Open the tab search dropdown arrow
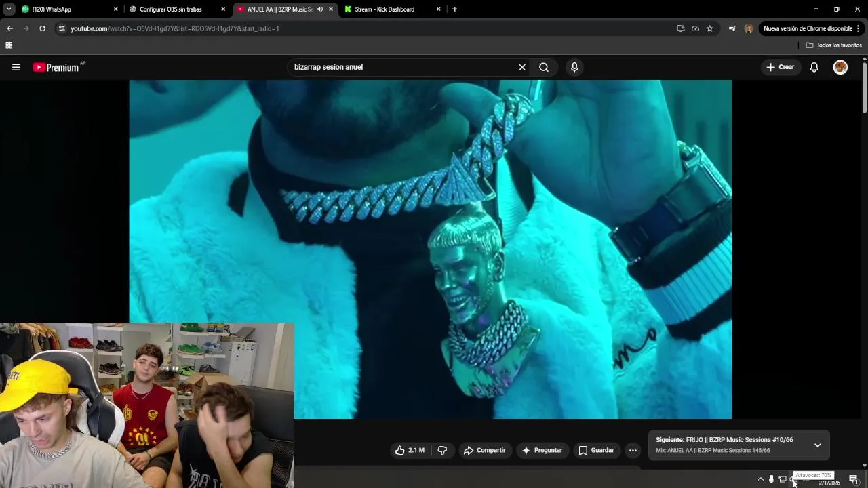The width and height of the screenshot is (868, 488). pos(8,9)
